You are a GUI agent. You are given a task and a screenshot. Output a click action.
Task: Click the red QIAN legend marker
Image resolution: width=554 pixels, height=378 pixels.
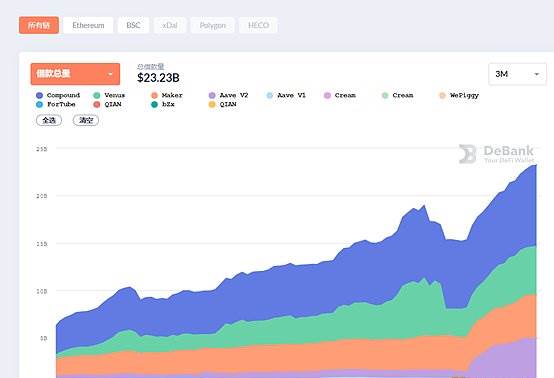coord(97,105)
